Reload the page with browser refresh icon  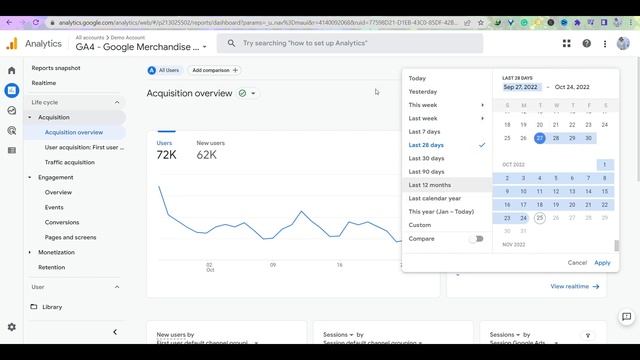[x=36, y=22]
